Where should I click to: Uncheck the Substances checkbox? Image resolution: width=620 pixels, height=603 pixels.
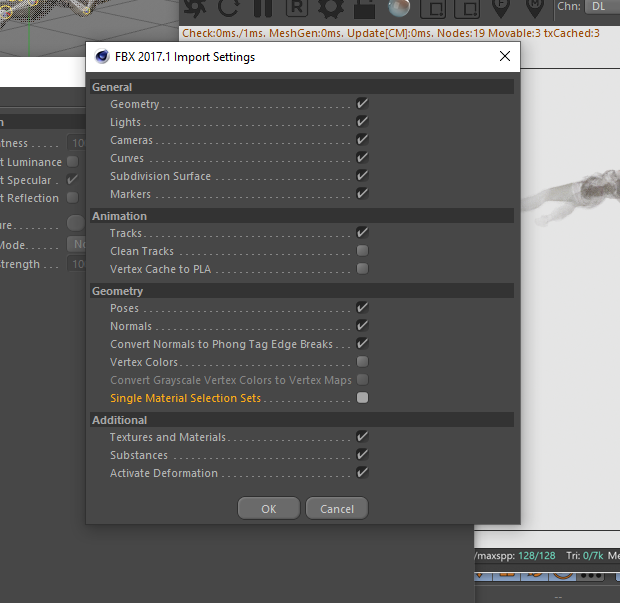click(362, 454)
